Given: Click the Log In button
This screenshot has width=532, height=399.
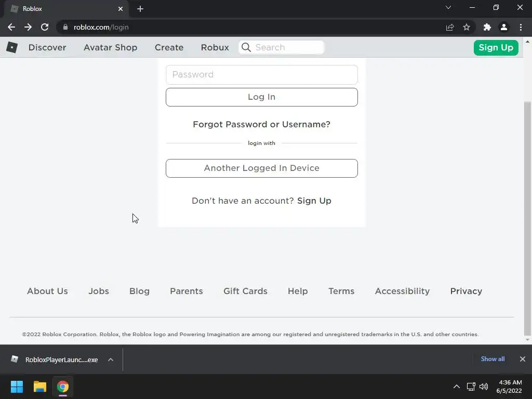Looking at the screenshot, I should coord(262,97).
